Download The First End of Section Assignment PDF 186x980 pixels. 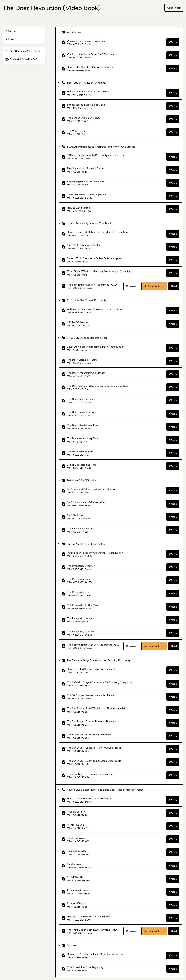(x=132, y=286)
